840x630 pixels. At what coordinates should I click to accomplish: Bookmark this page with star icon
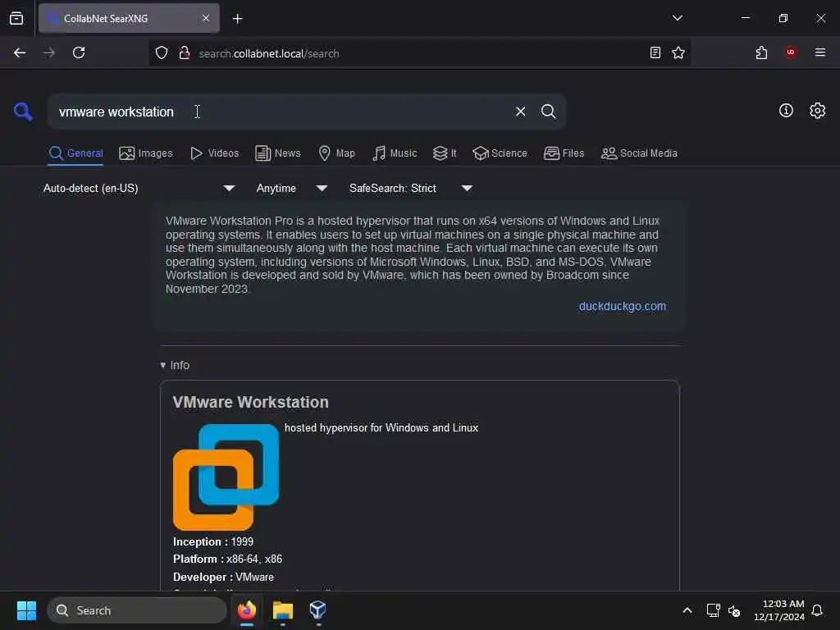click(x=678, y=52)
